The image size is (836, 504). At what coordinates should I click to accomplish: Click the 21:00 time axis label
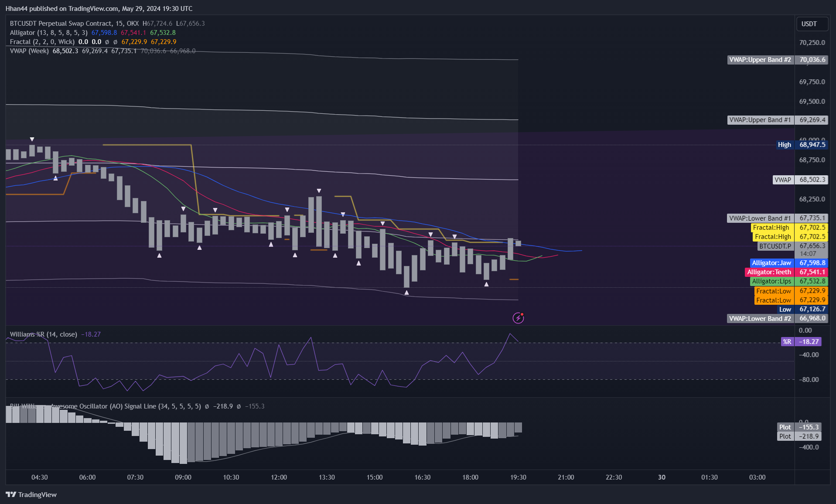pos(566,477)
